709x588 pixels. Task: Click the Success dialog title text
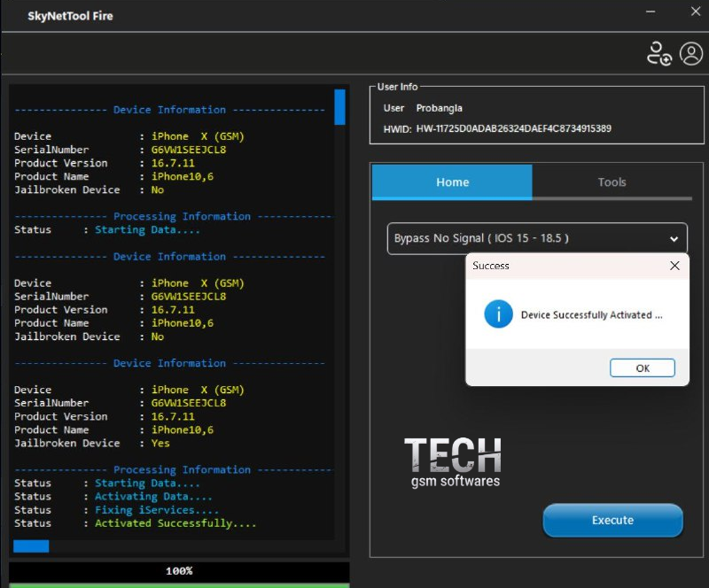pyautogui.click(x=491, y=266)
